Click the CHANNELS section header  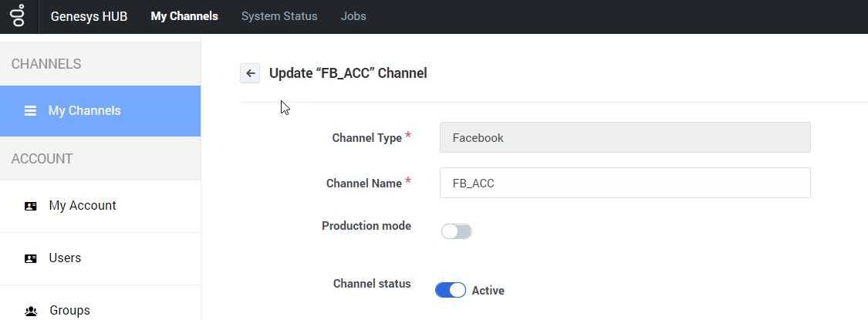click(x=46, y=64)
